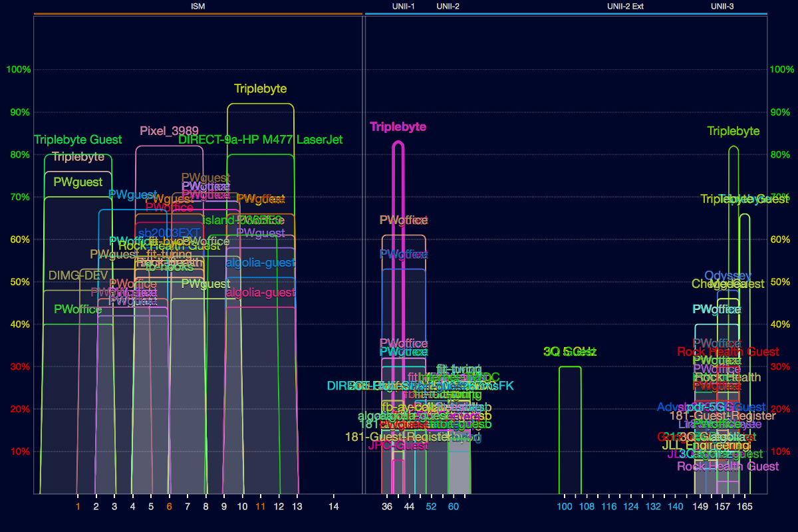The image size is (798, 532).
Task: Click channel 132 on the axis
Action: [x=653, y=507]
